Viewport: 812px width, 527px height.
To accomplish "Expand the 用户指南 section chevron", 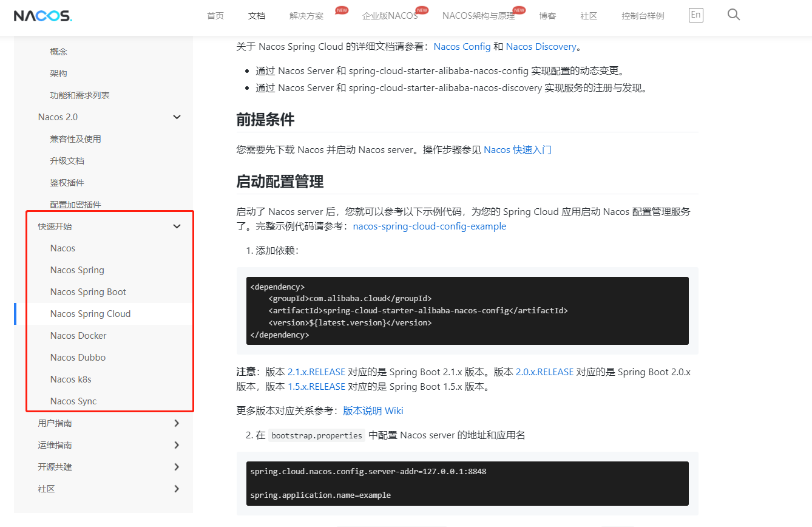I will [x=177, y=423].
